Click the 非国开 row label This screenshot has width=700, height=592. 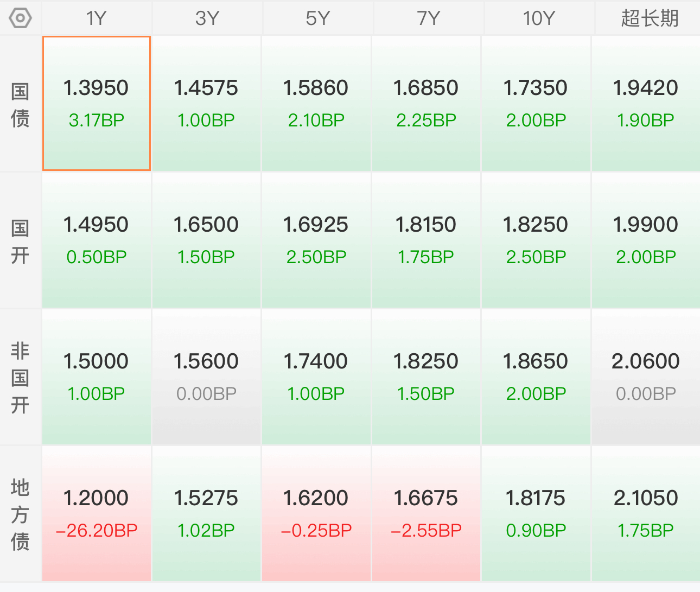pos(20,378)
